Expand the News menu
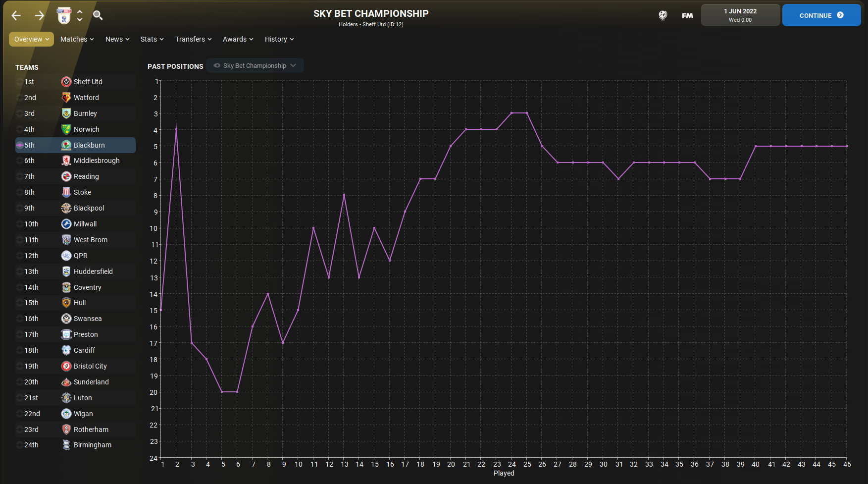Image resolution: width=868 pixels, height=484 pixels. click(117, 39)
